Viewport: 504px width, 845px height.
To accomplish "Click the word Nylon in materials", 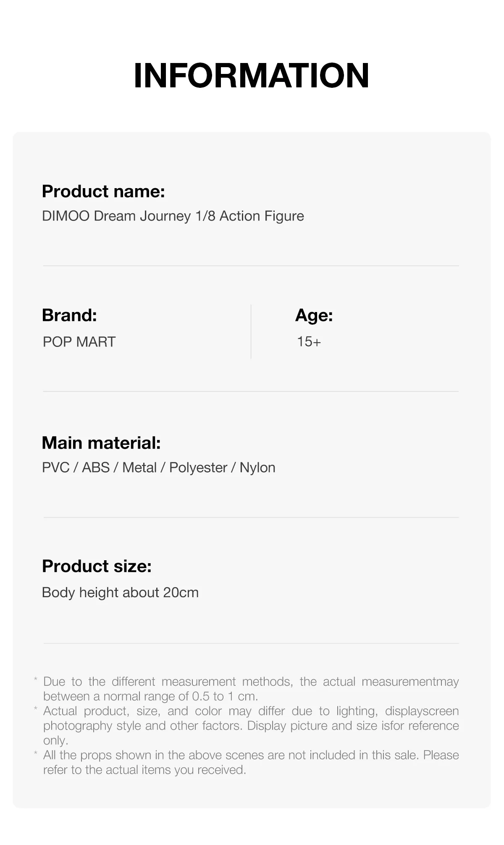I will tap(257, 468).
